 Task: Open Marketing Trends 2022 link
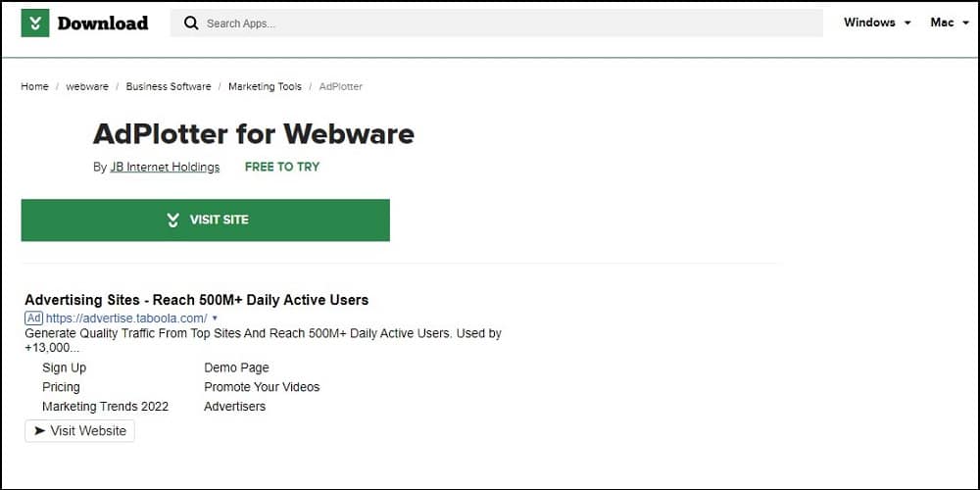coord(106,407)
